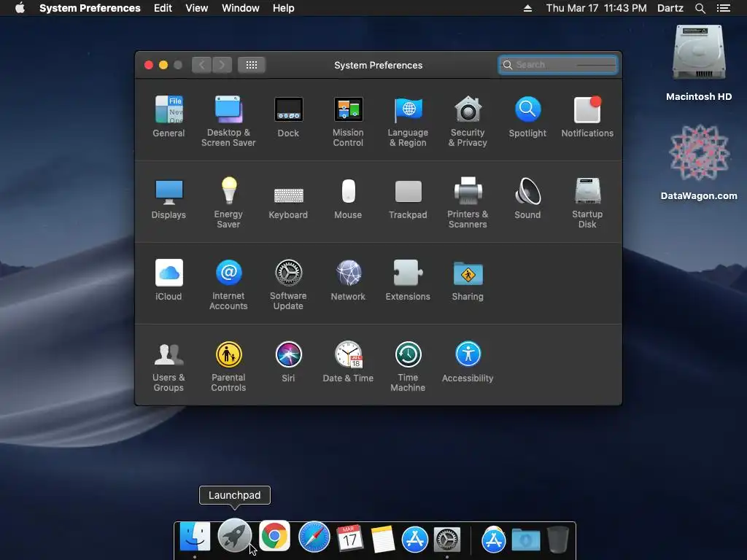Open Parental Controls pane

tap(228, 366)
